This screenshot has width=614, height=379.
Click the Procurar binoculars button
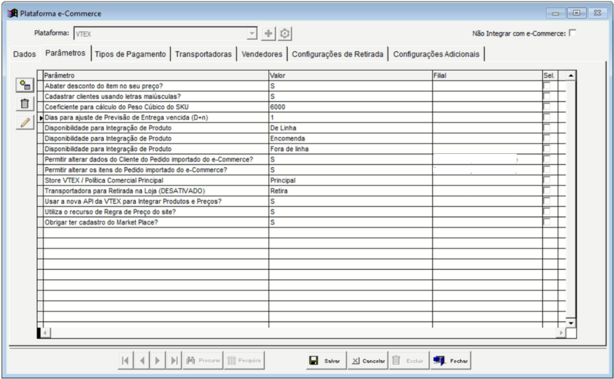point(203,360)
